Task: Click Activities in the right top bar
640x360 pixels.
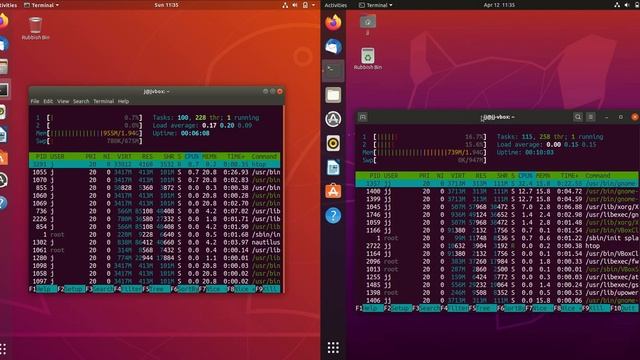Action: 336,5
